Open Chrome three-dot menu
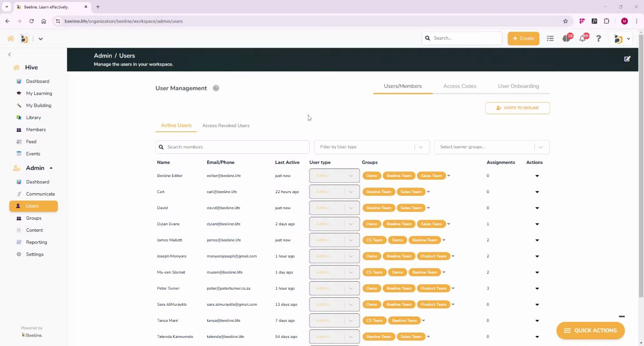 (636, 21)
